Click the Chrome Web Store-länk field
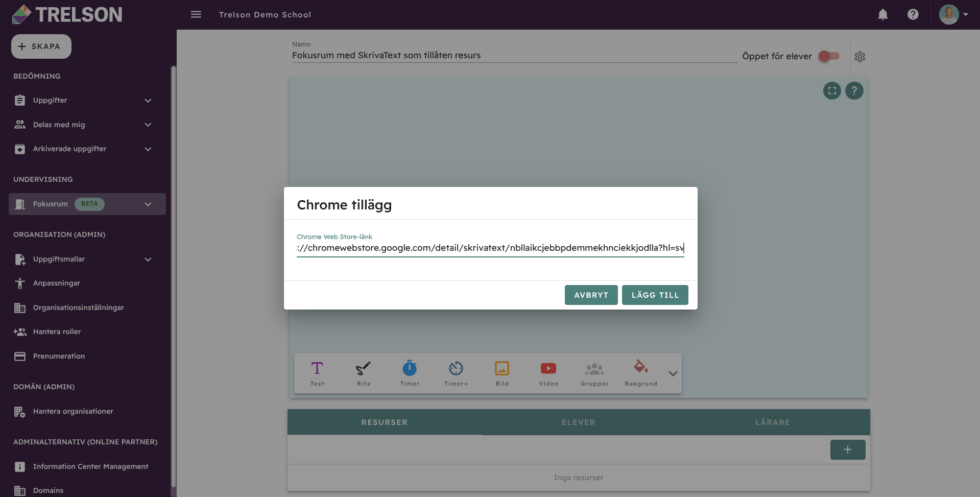The width and height of the screenshot is (980, 497). (x=490, y=248)
